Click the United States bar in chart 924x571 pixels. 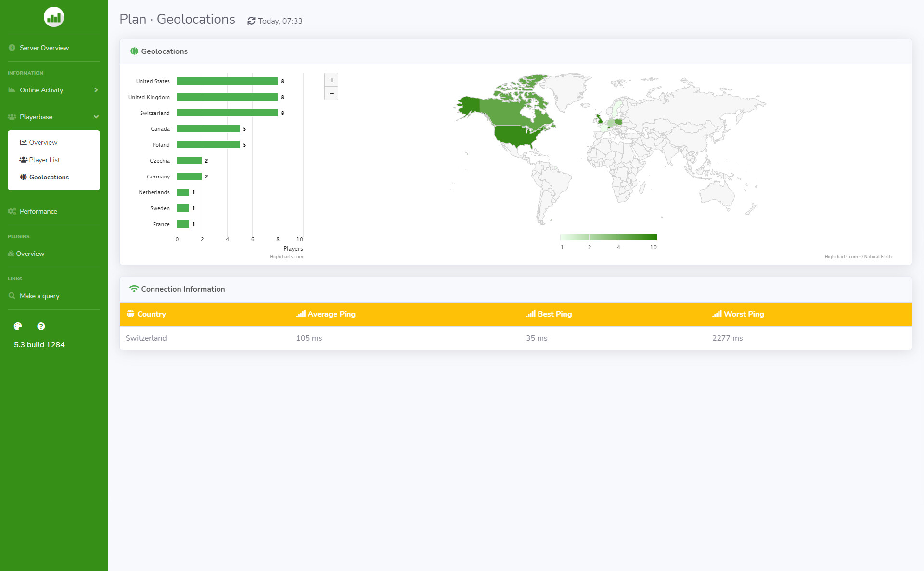point(227,81)
